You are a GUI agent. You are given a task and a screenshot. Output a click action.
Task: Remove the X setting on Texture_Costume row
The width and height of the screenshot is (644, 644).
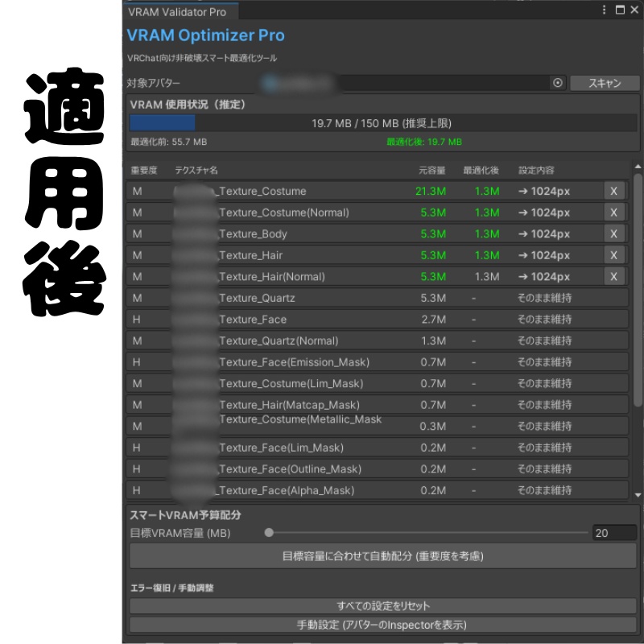614,191
